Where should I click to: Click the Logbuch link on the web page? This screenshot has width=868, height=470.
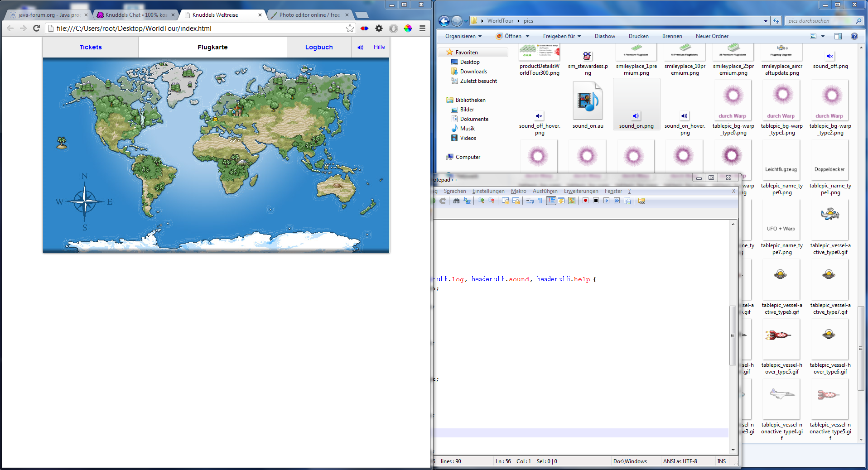pos(319,48)
